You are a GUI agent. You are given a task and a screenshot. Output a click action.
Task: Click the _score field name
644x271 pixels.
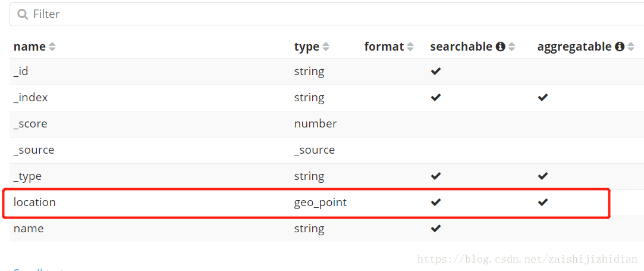[30, 124]
